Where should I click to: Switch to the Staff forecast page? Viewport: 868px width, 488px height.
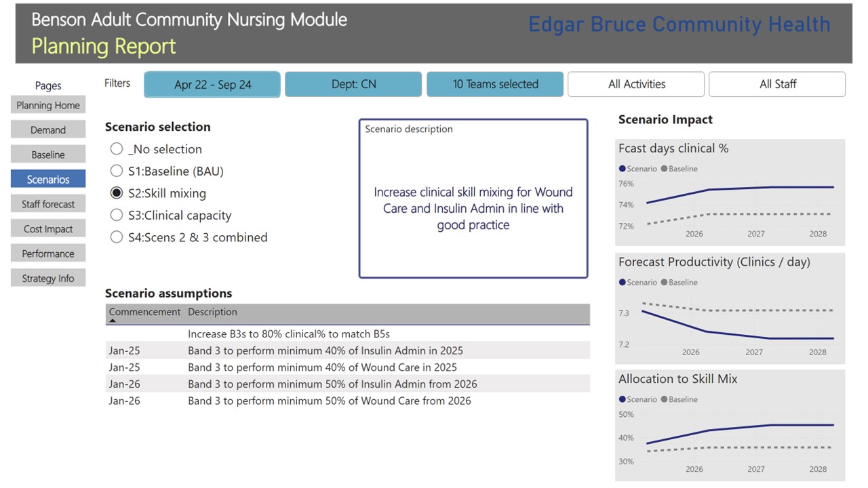pos(48,204)
